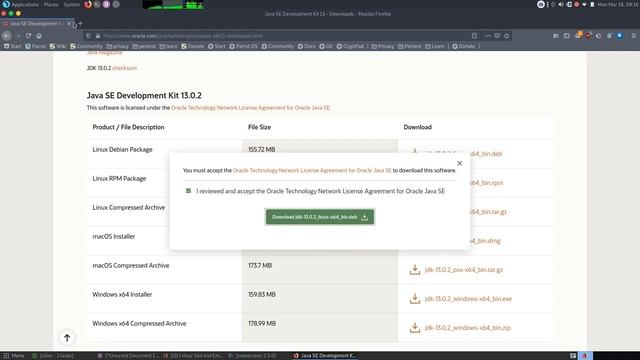Open the Firefox hamburger menu

(x=633, y=36)
